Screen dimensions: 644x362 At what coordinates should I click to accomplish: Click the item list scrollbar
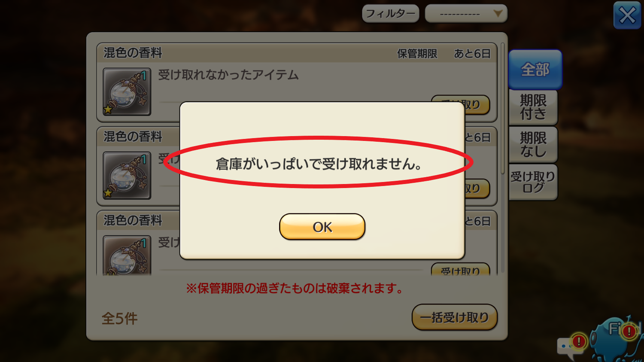pyautogui.click(x=502, y=108)
